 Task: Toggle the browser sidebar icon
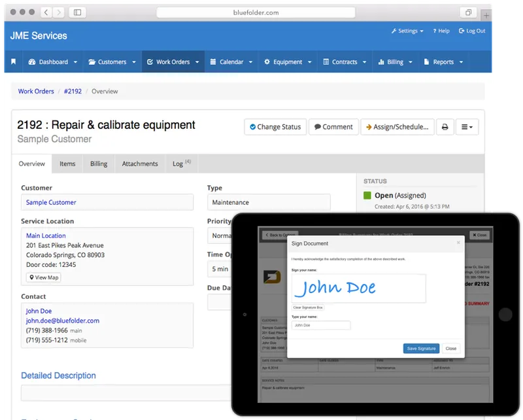77,12
